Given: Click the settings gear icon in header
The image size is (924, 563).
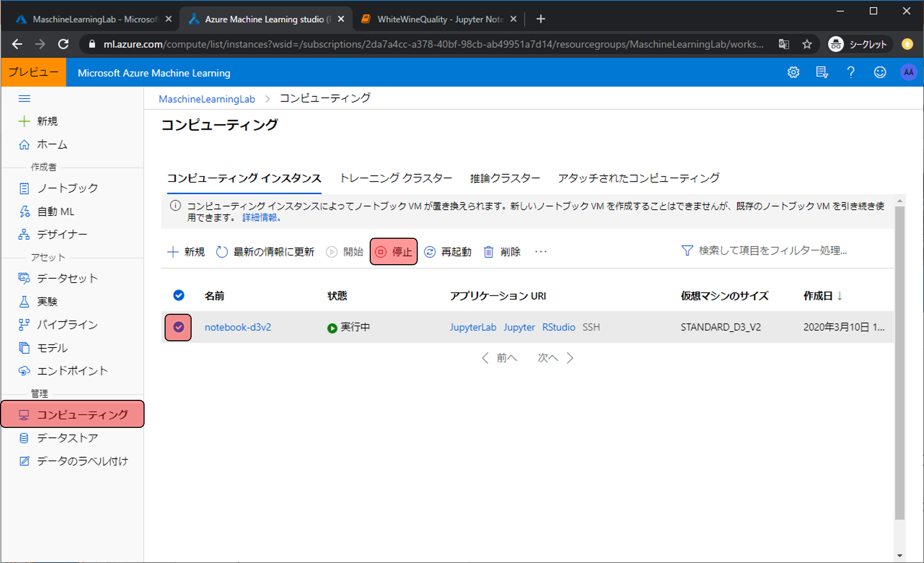Looking at the screenshot, I should click(x=793, y=73).
